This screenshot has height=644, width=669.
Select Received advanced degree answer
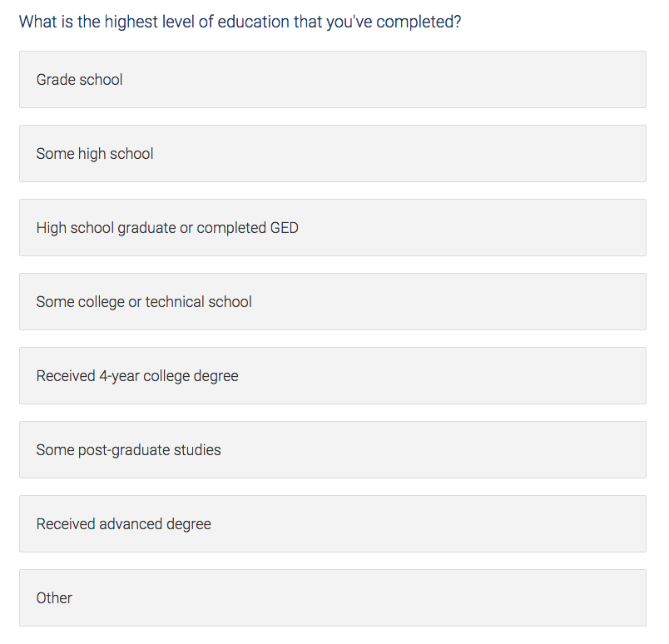tap(333, 524)
